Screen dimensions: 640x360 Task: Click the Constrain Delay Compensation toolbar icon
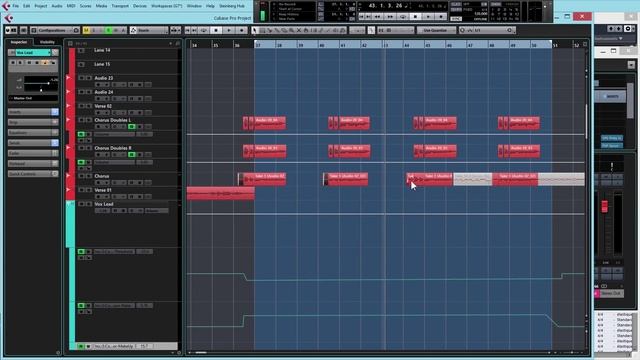pyautogui.click(x=23, y=30)
